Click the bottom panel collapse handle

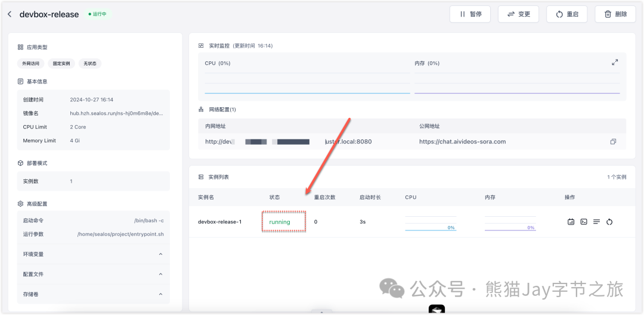pyautogui.click(x=321, y=312)
